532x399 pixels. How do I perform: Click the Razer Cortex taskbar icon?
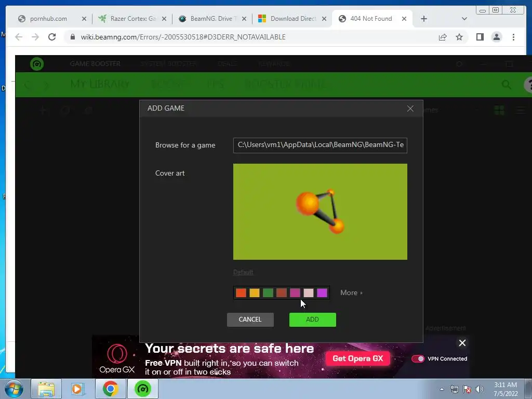click(x=142, y=389)
